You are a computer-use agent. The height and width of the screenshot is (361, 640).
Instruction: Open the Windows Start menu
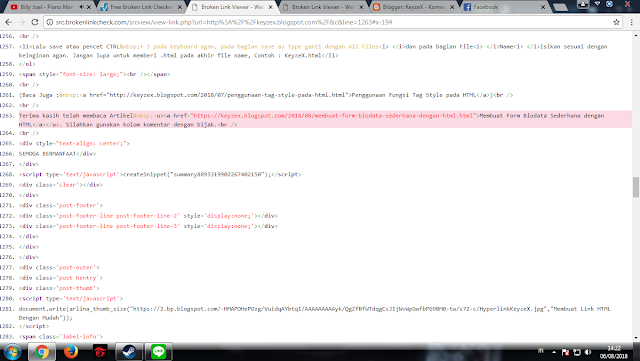(x=12, y=352)
